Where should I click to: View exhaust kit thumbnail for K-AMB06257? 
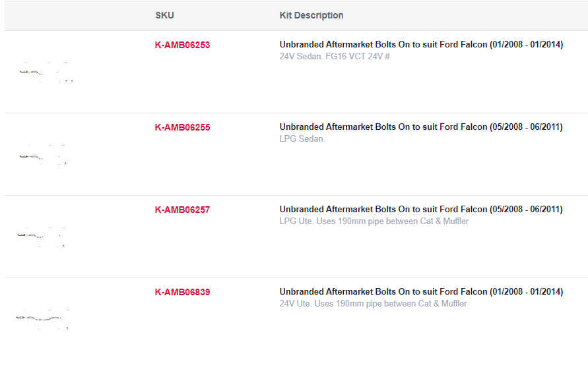click(42, 237)
